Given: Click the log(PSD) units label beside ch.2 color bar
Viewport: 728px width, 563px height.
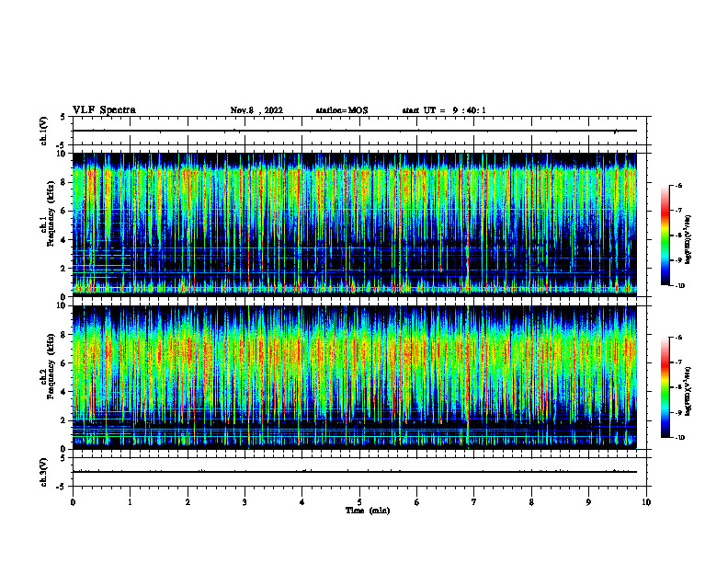Looking at the screenshot, I should [x=688, y=391].
